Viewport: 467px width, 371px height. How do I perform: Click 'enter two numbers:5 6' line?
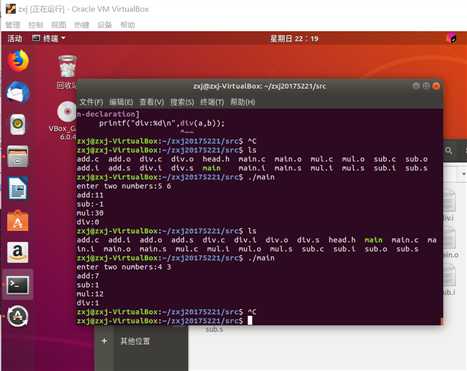124,186
